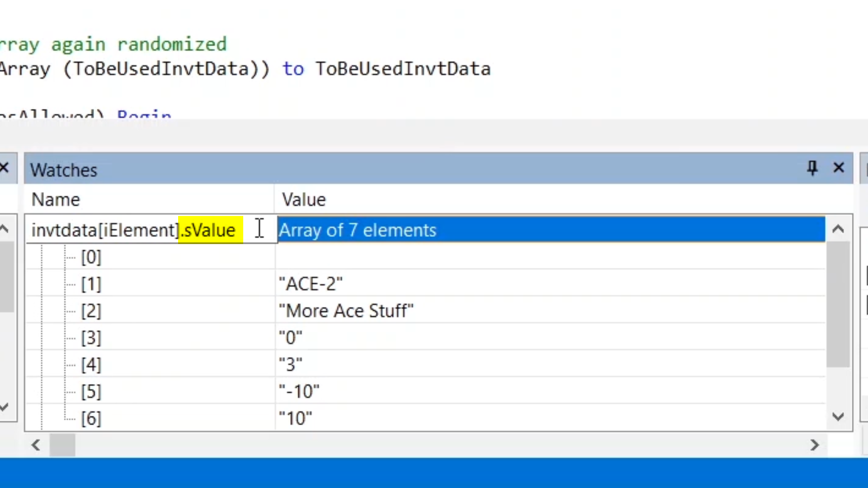Image resolution: width=868 pixels, height=488 pixels.
Task: Close the panel left of Watches
Action: click(5, 168)
